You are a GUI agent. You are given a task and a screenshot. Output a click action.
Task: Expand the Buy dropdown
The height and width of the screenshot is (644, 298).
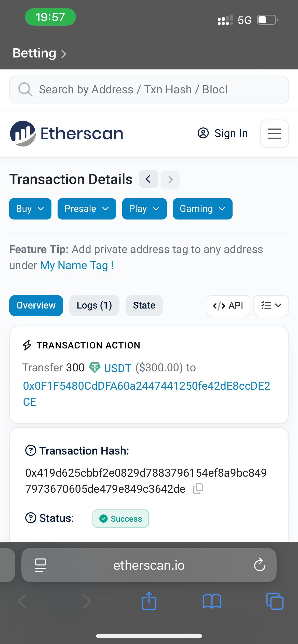tap(30, 209)
